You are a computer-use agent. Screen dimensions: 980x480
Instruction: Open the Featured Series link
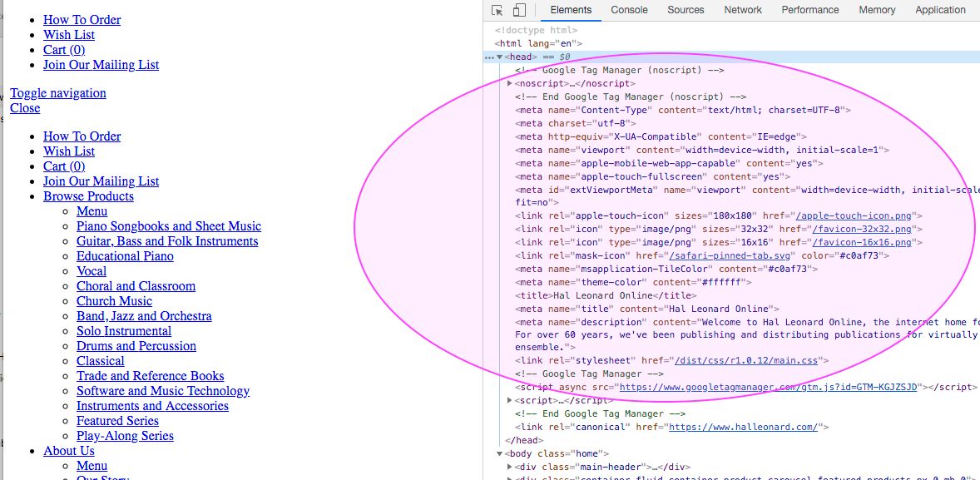tap(117, 421)
